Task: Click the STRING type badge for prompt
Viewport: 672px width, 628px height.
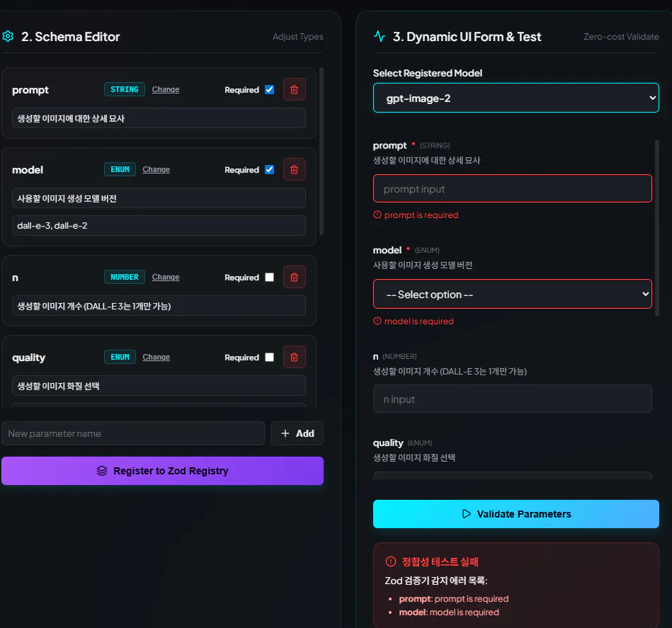Action: (125, 89)
